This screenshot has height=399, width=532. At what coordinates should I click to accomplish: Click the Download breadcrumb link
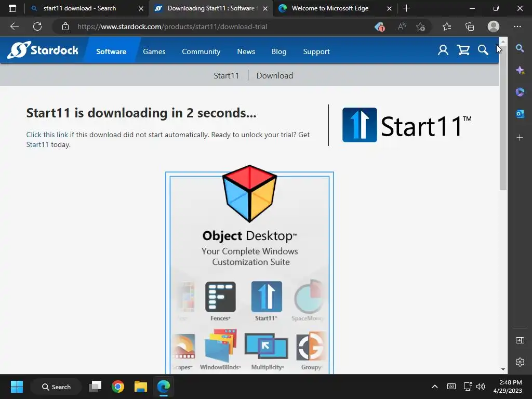[275, 76]
